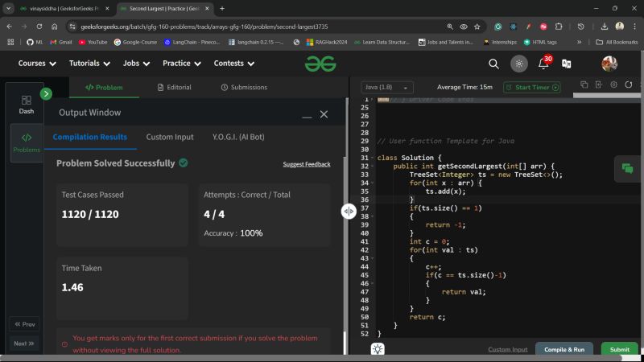Open notifications bell with 30 badge
This screenshot has height=362, width=644.
543,64
